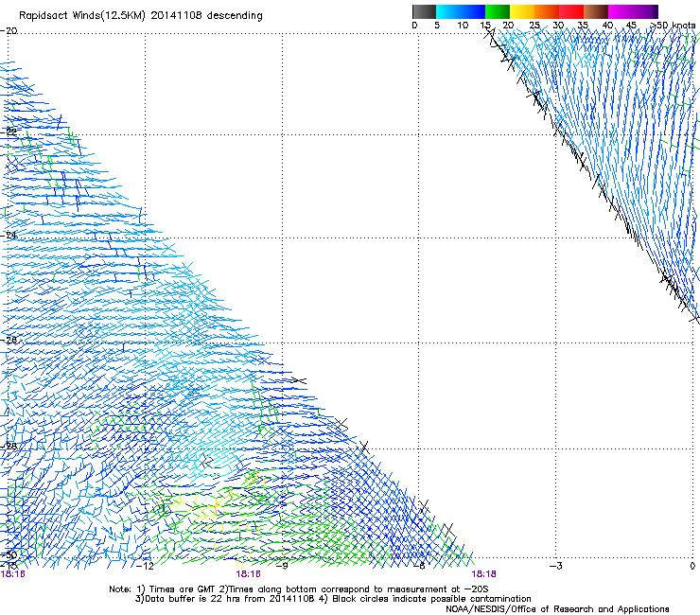
Task: Click the '-24' latitude axis label
Action: pyautogui.click(x=9, y=235)
